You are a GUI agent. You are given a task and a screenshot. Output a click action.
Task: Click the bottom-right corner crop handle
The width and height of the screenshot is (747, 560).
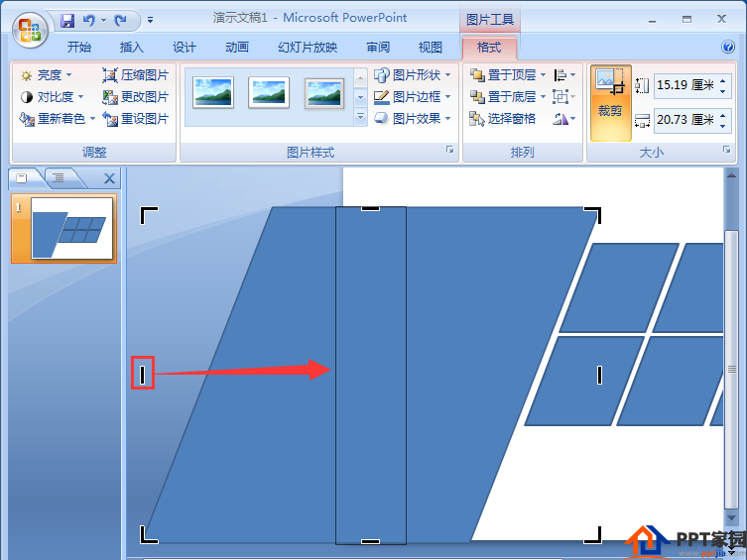pos(593,535)
